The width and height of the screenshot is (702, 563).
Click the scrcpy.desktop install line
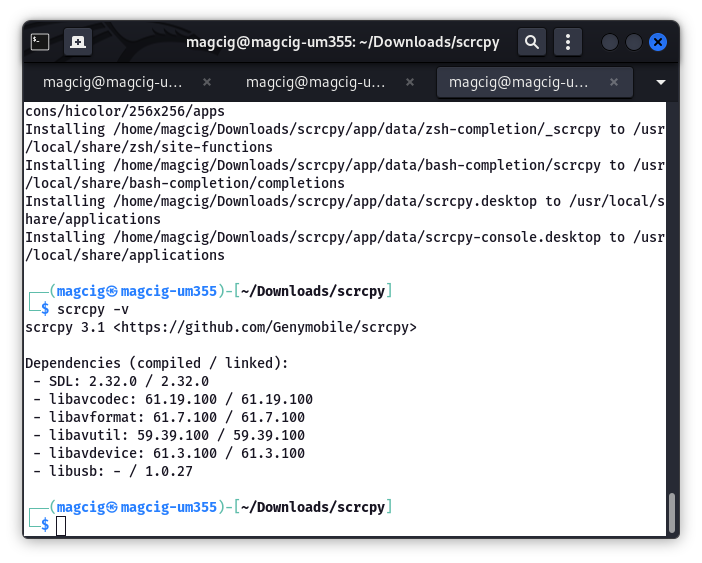point(345,201)
